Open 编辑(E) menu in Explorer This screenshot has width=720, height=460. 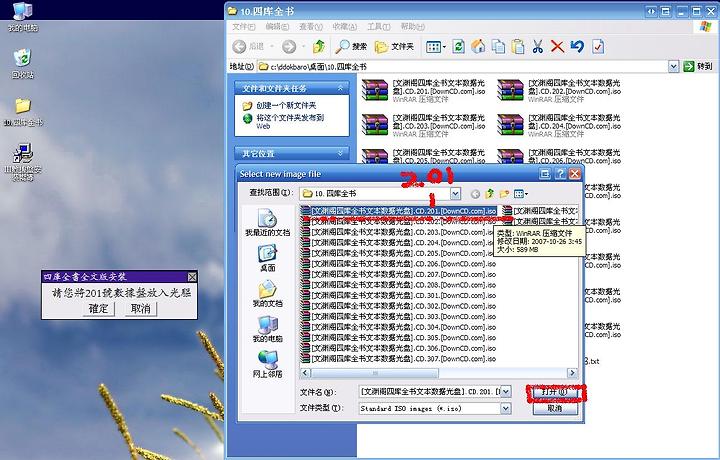277,27
